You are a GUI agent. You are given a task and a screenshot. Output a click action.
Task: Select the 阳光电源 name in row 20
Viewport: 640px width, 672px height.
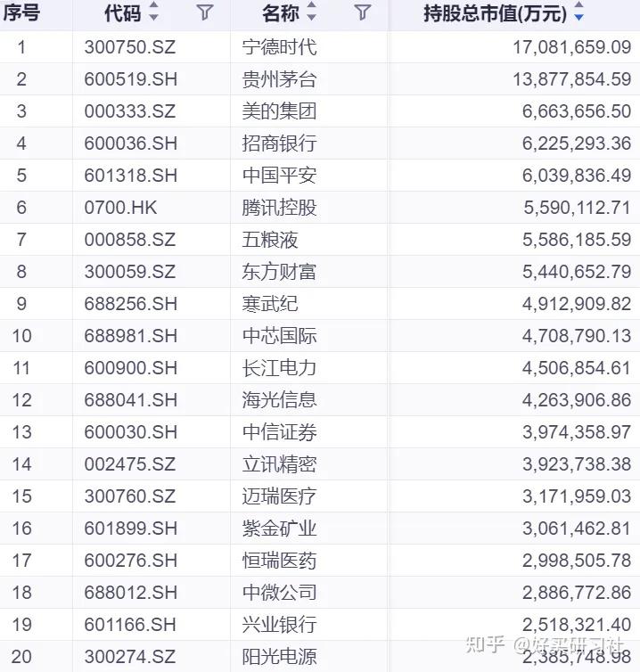279,657
